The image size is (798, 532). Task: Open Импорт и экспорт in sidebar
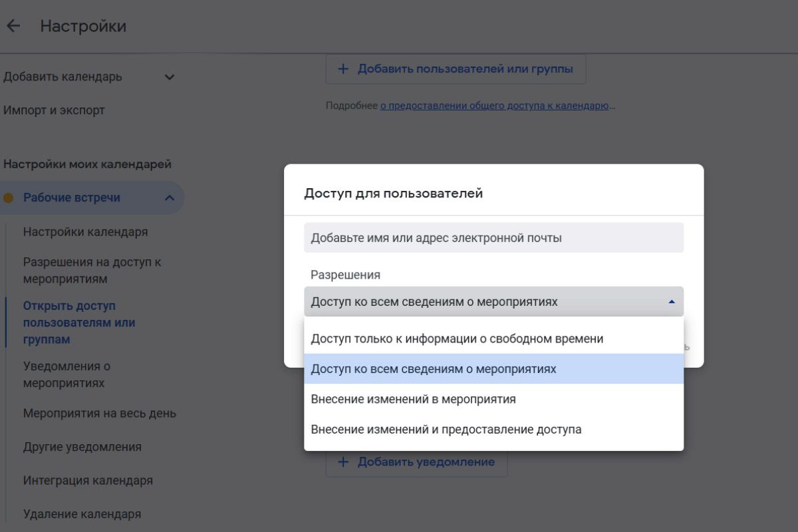[x=54, y=110]
